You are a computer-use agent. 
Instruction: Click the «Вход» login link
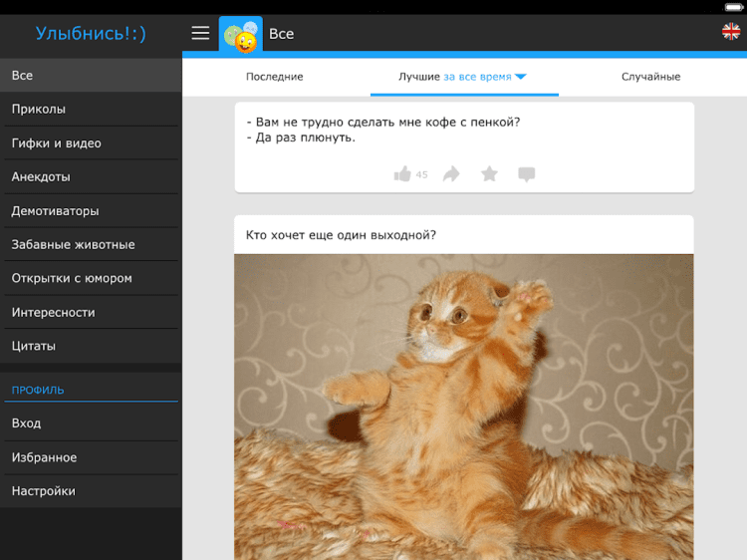pos(27,423)
